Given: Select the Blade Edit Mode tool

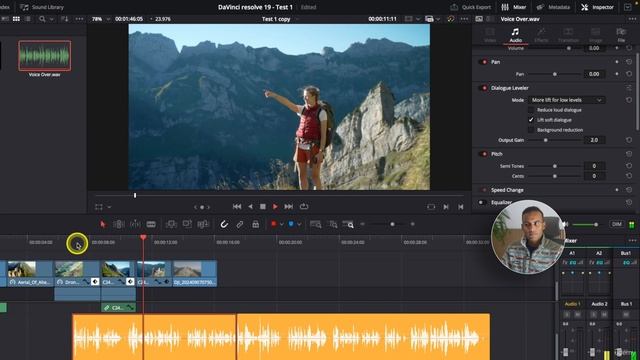Looking at the screenshot, I should click(151, 224).
